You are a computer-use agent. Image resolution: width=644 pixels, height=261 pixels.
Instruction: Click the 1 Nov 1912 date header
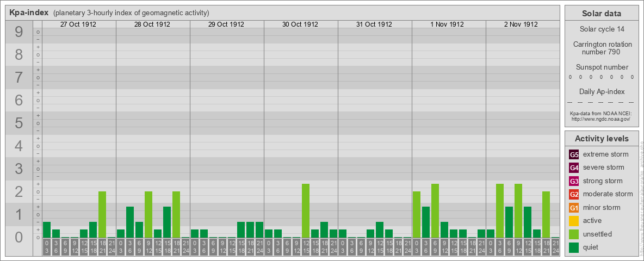point(448,24)
